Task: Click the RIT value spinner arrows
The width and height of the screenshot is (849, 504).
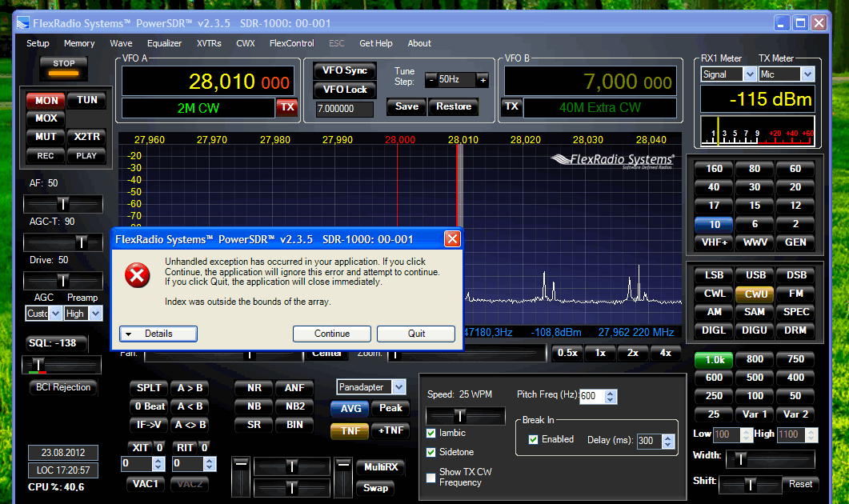Action: [x=210, y=463]
